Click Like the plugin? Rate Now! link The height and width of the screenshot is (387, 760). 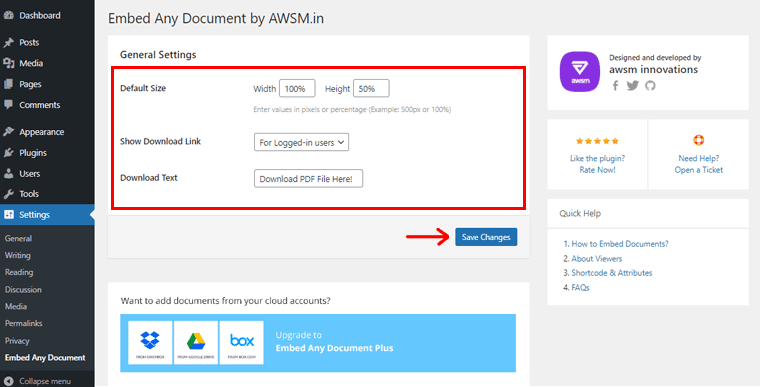tap(597, 164)
